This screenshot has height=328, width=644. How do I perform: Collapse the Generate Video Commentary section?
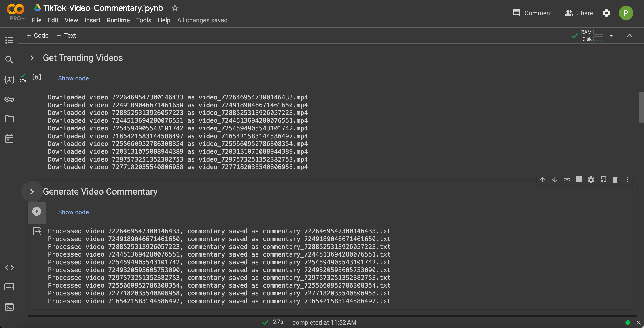click(32, 192)
